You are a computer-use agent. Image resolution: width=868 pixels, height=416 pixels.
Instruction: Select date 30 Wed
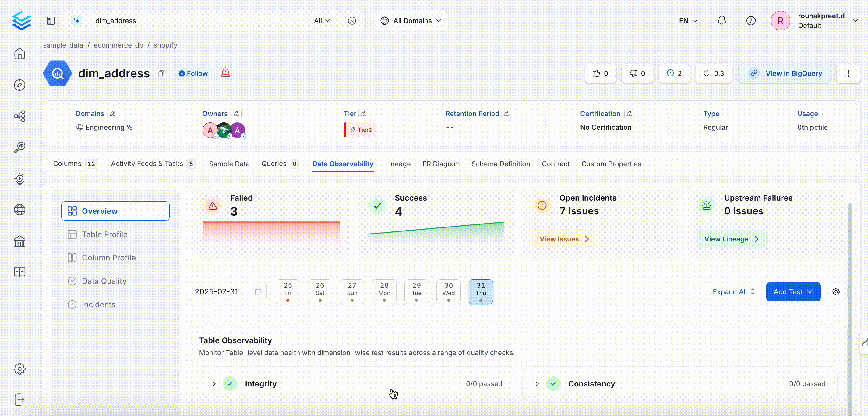tap(448, 292)
